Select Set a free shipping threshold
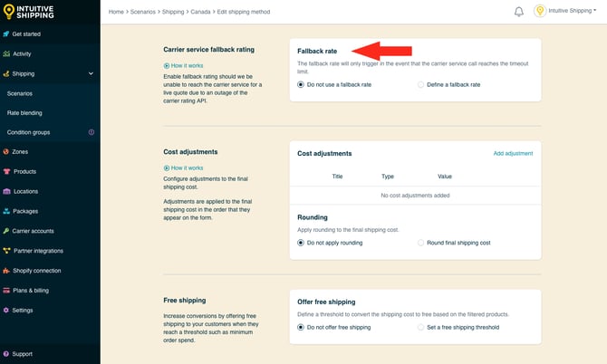The width and height of the screenshot is (607, 364). click(x=420, y=327)
